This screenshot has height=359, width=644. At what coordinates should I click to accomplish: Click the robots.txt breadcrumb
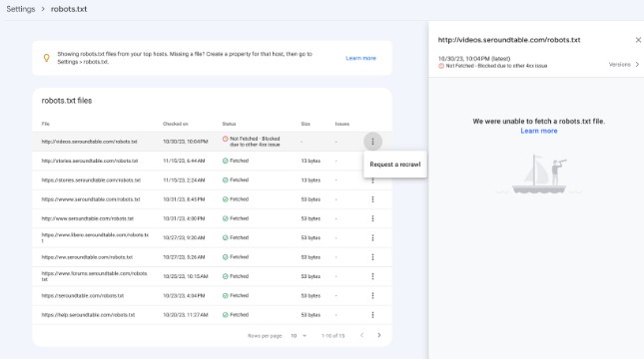click(69, 9)
